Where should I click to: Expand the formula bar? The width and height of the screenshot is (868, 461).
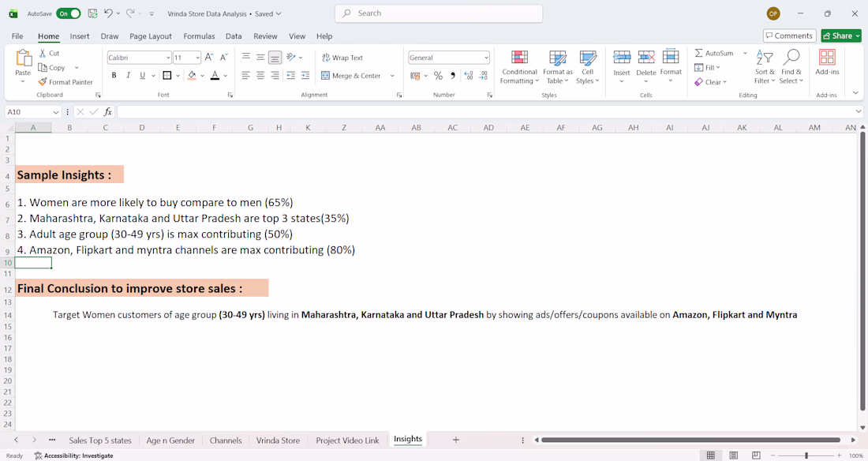click(x=859, y=112)
